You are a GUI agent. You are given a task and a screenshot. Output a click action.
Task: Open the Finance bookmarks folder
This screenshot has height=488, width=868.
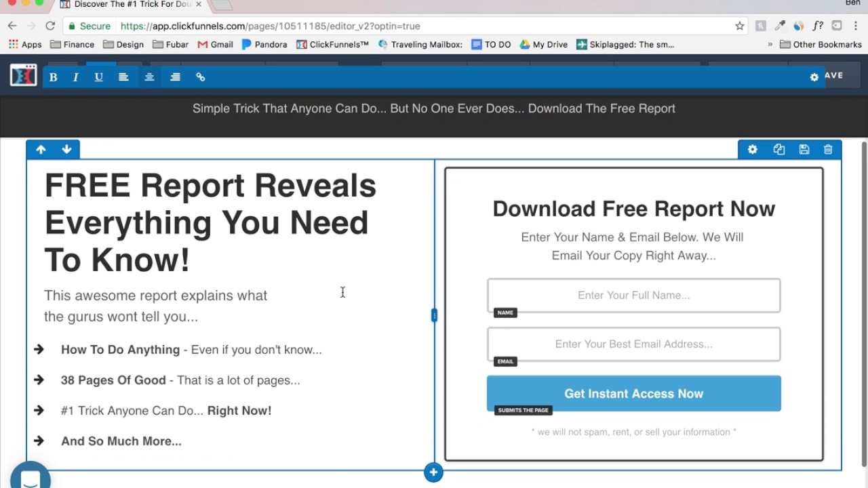click(x=71, y=45)
